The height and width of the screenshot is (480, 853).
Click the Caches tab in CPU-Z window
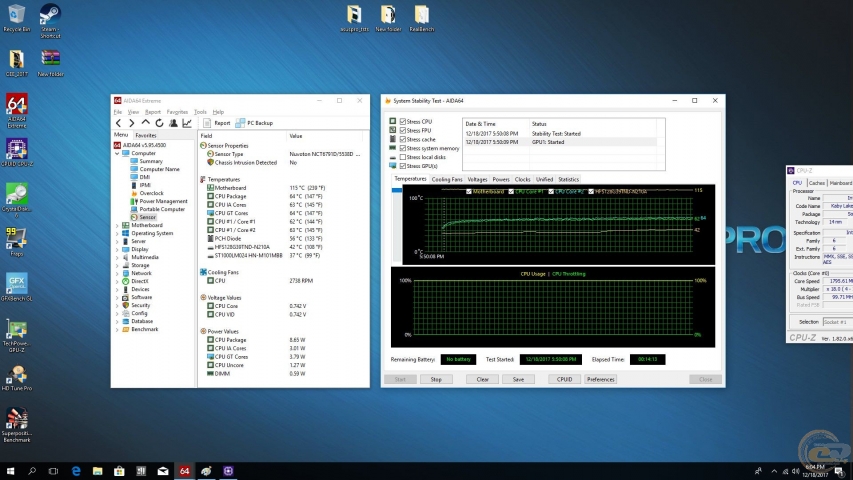(x=817, y=183)
